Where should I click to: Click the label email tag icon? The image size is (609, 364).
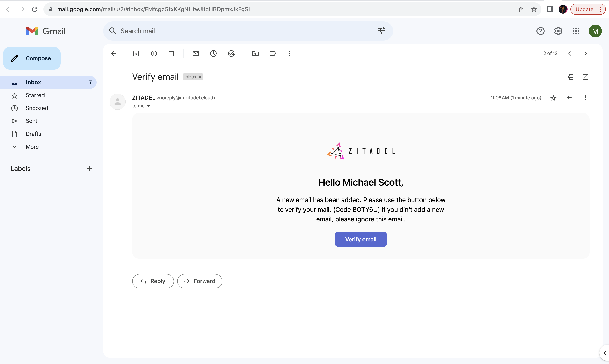(272, 53)
